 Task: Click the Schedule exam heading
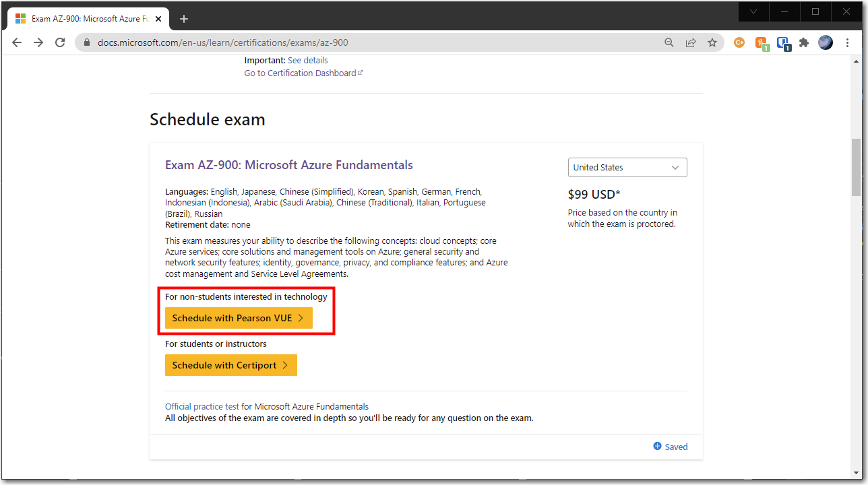point(208,119)
